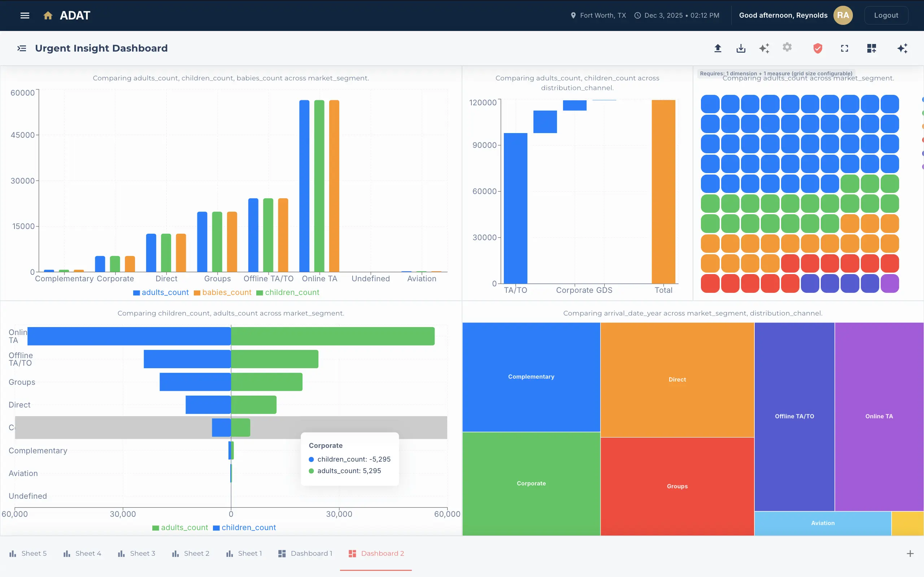
Task: Toggle the adults_count legend entry
Action: (x=165, y=292)
